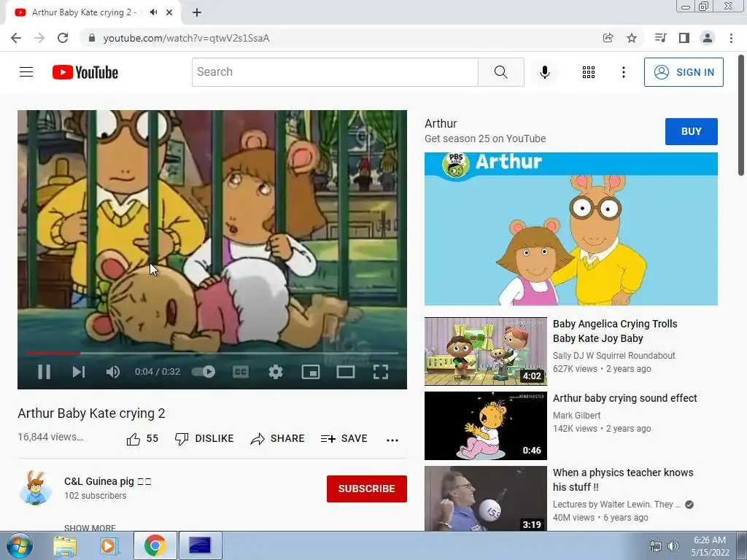Focus the YouTube Search field
The width and height of the screenshot is (747, 560).
335,72
